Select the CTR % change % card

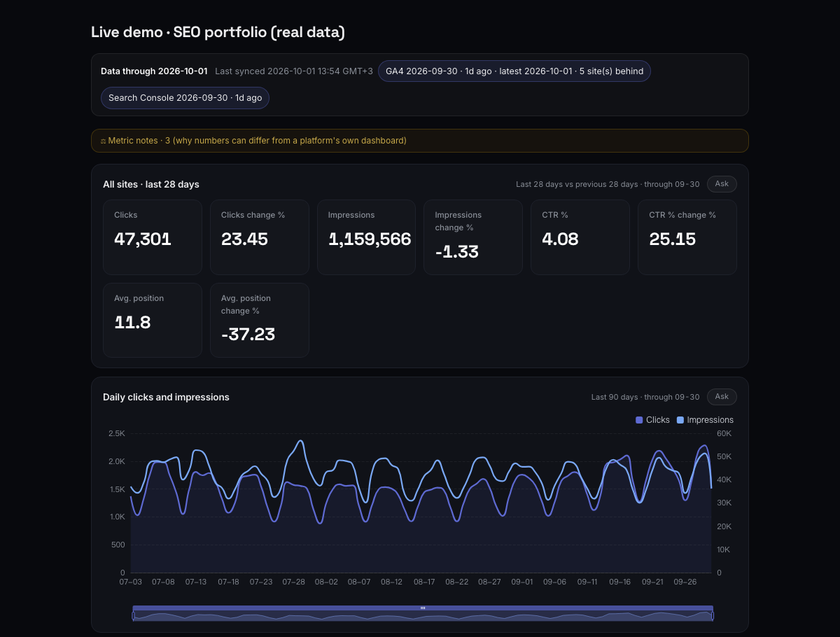[x=687, y=237]
